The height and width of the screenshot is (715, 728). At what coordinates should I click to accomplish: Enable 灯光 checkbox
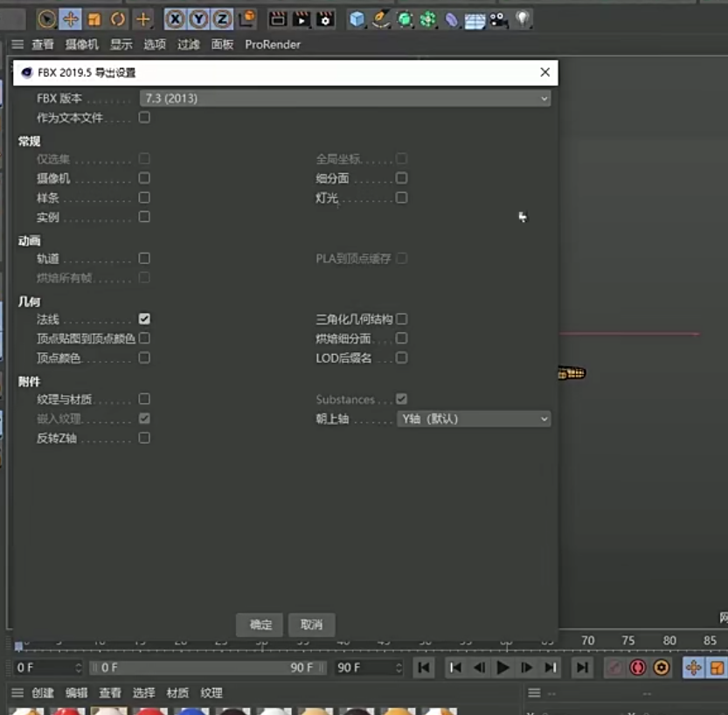click(402, 198)
